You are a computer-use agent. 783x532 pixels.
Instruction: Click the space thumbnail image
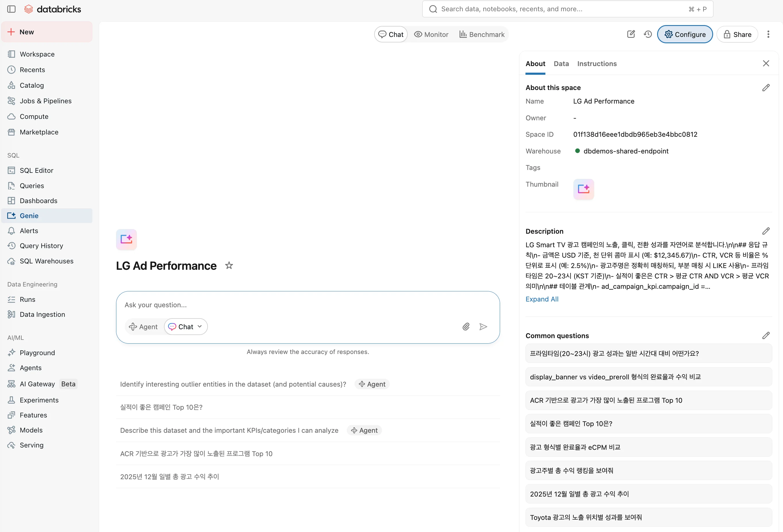583,189
